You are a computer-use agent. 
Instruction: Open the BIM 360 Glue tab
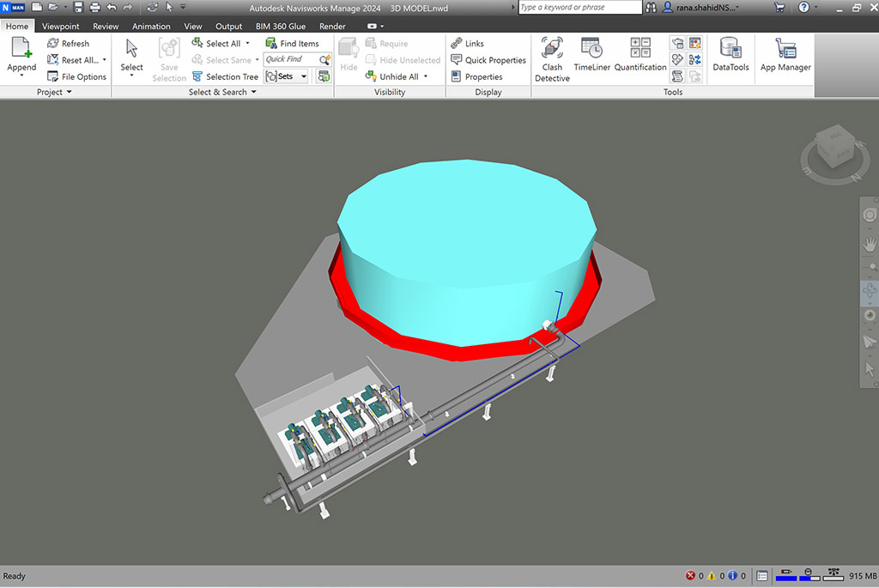(280, 27)
